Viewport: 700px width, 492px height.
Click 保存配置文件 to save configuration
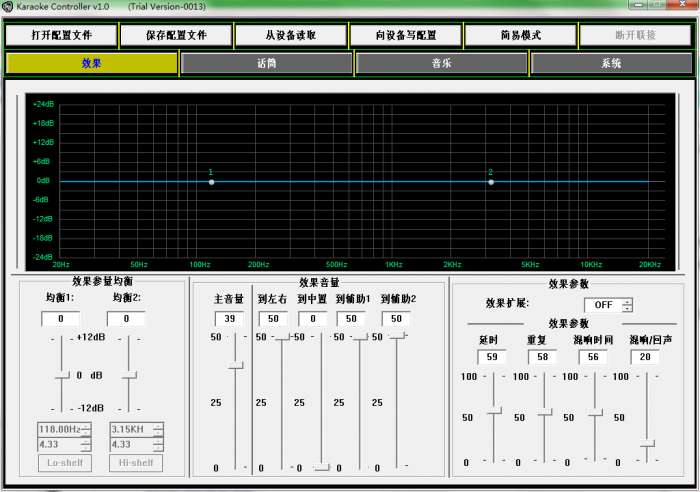click(x=176, y=35)
